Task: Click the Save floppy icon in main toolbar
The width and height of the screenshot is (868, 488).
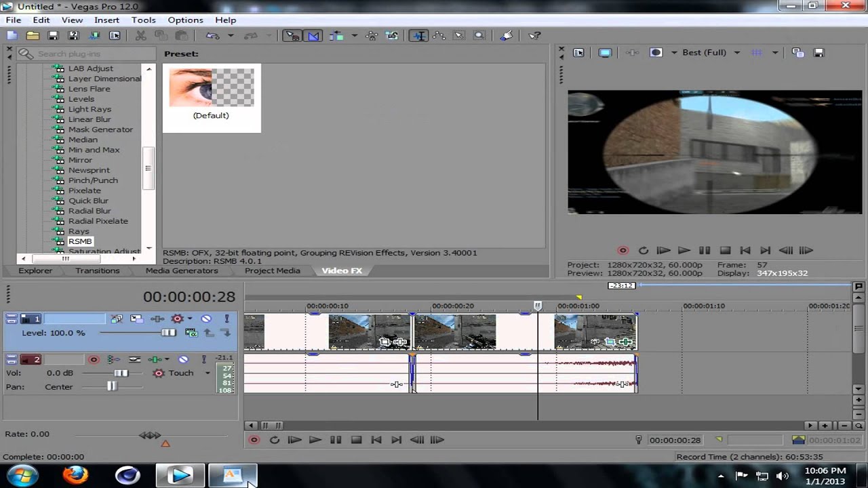Action: click(x=53, y=36)
